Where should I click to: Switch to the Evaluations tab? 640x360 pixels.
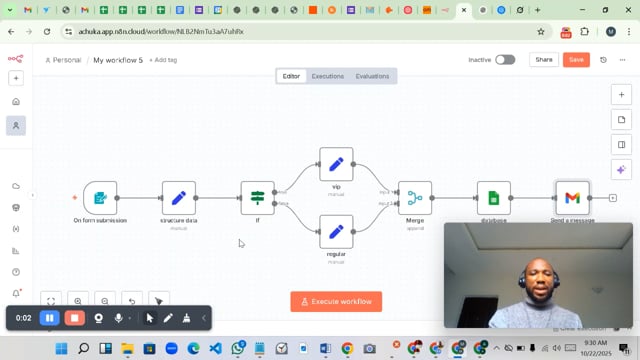tap(372, 76)
